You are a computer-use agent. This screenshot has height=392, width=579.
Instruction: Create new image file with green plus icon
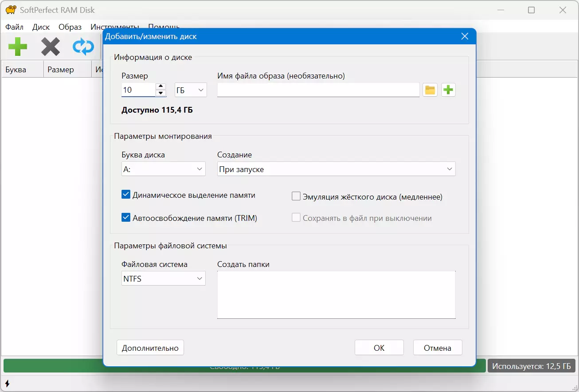coord(448,90)
